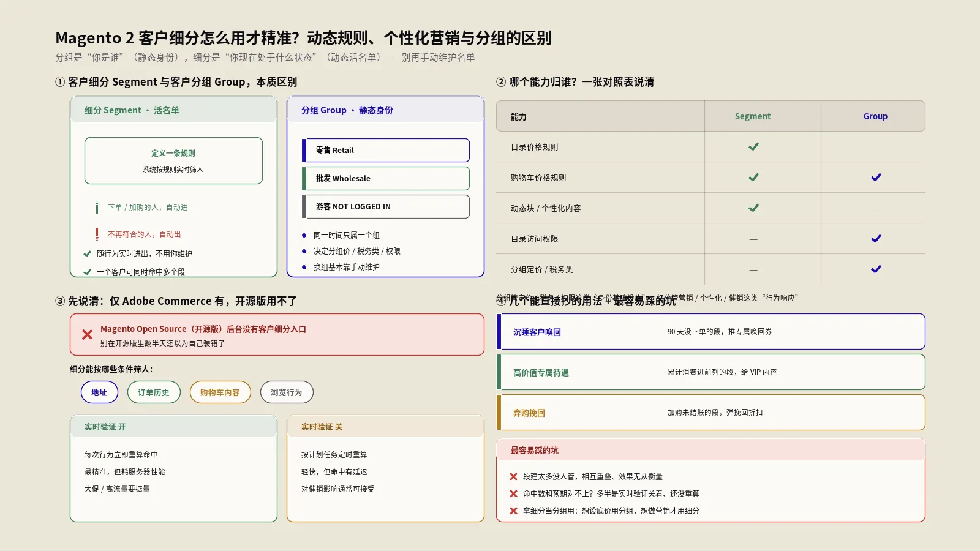Click the blue checkmark in 目录访问权限 row
This screenshot has height=551, width=980.
pyautogui.click(x=876, y=239)
